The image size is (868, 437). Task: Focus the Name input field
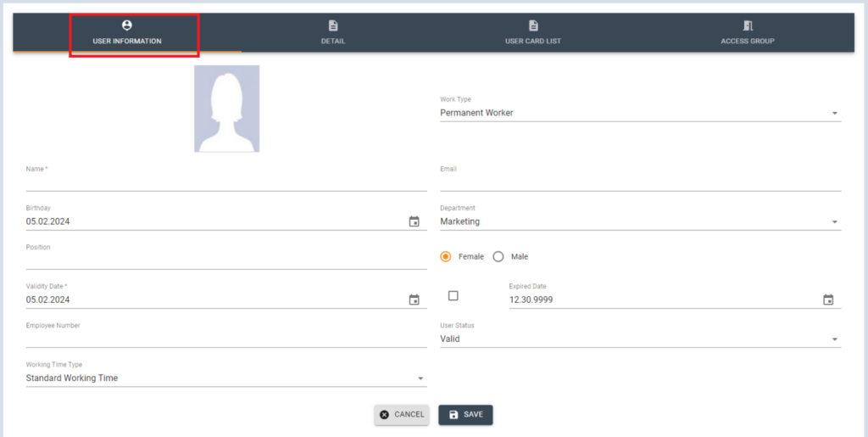(225, 182)
